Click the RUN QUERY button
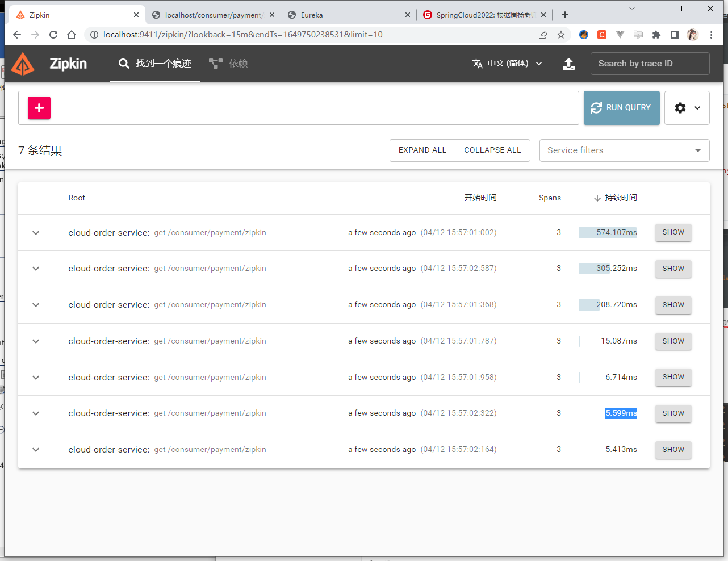This screenshot has height=561, width=728. (622, 108)
